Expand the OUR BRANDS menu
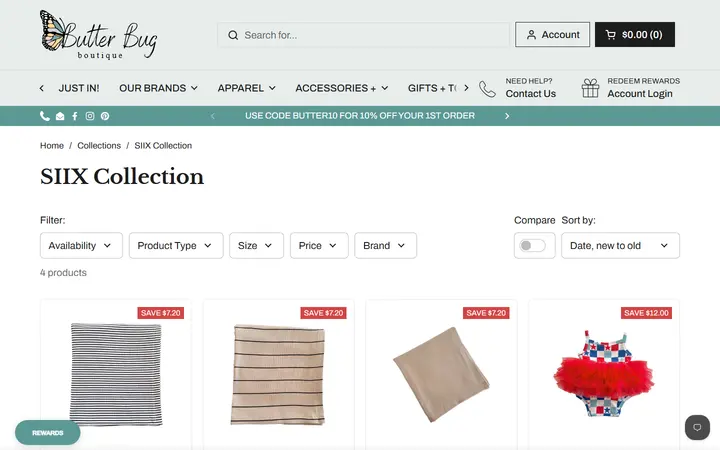 (x=158, y=88)
